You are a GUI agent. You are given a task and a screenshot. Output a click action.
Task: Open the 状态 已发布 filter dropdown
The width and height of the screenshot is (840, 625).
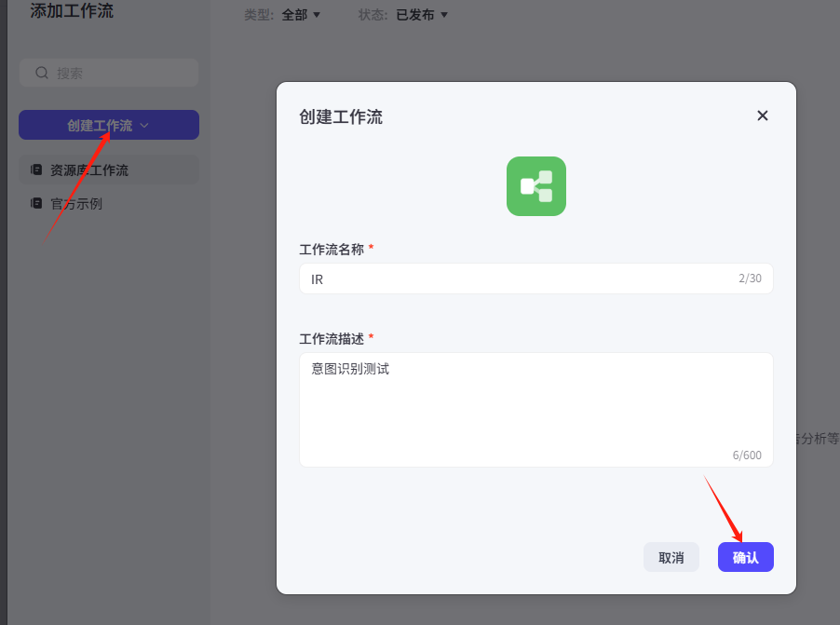[x=422, y=15]
